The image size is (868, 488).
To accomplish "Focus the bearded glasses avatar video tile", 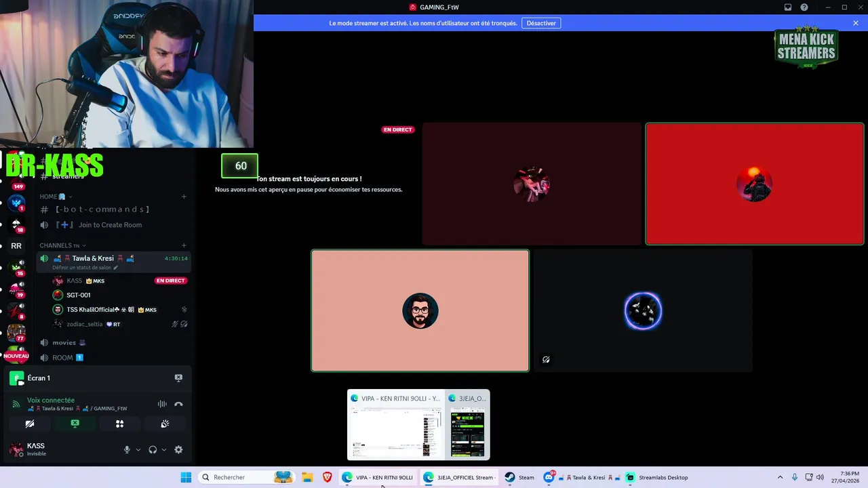I will [x=420, y=310].
